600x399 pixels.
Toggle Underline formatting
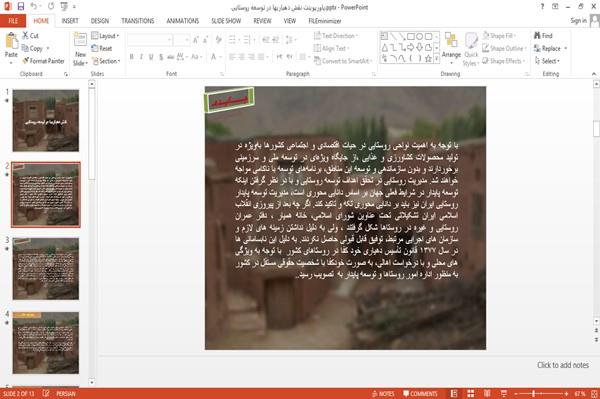coord(151,57)
